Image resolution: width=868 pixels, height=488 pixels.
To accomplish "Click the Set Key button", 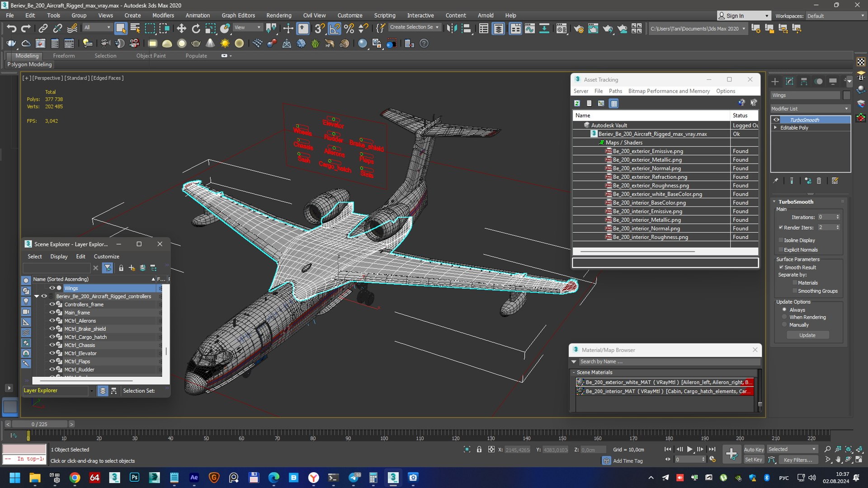I will (754, 460).
